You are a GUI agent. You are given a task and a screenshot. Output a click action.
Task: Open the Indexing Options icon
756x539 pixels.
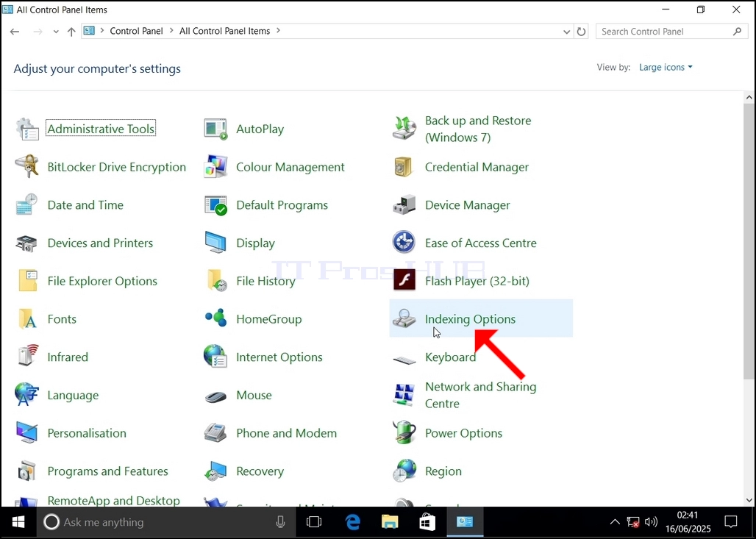pos(404,318)
